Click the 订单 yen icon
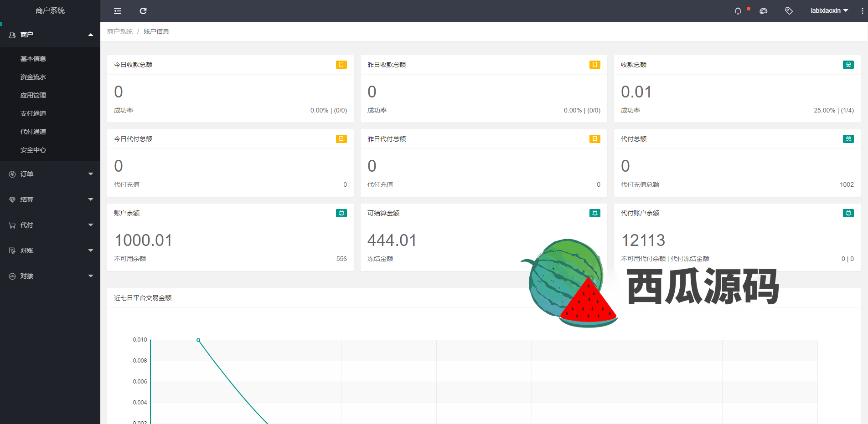868x424 pixels. pos(12,174)
